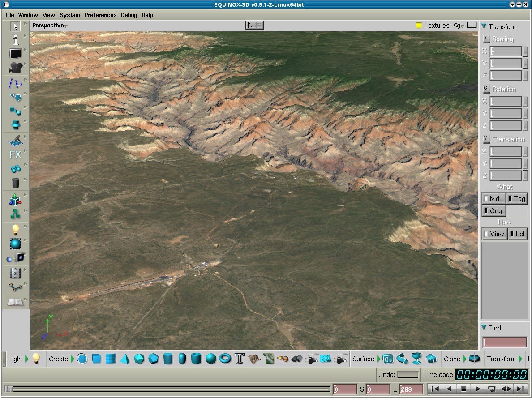The width and height of the screenshot is (532, 398).
Task: Click the trash can delete icon
Action: pyautogui.click(x=16, y=183)
